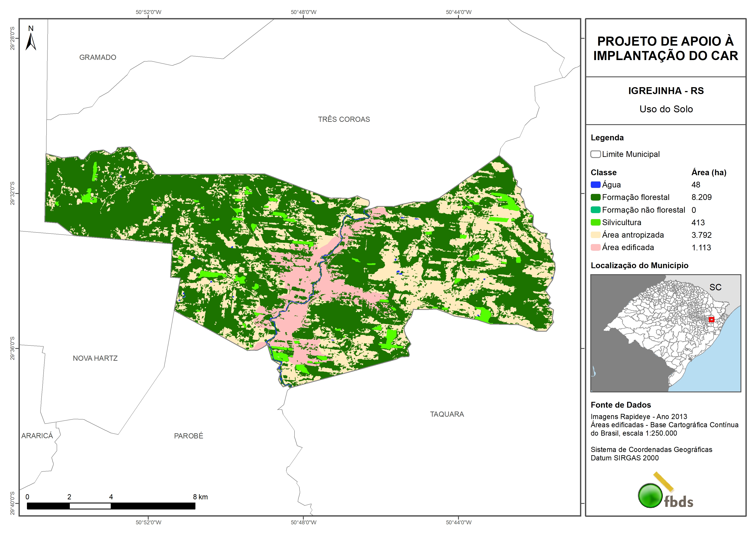
Task: Click the blue Água legend swatch
Action: tap(595, 185)
